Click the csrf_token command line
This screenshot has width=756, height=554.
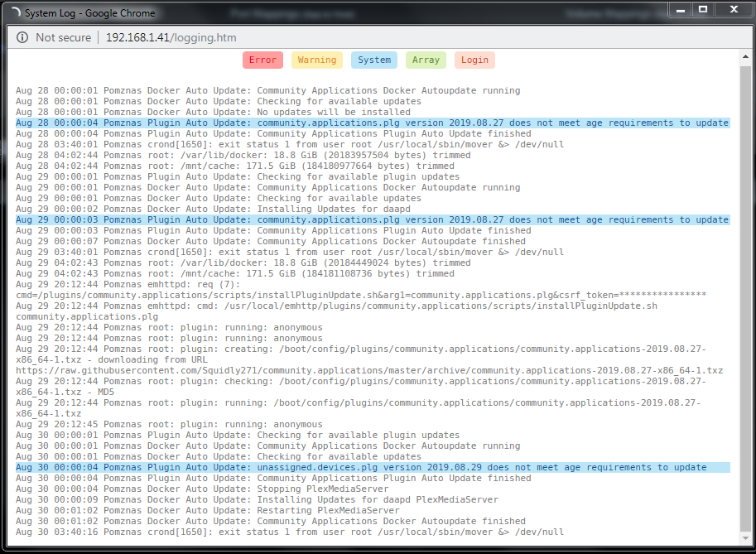click(x=361, y=295)
